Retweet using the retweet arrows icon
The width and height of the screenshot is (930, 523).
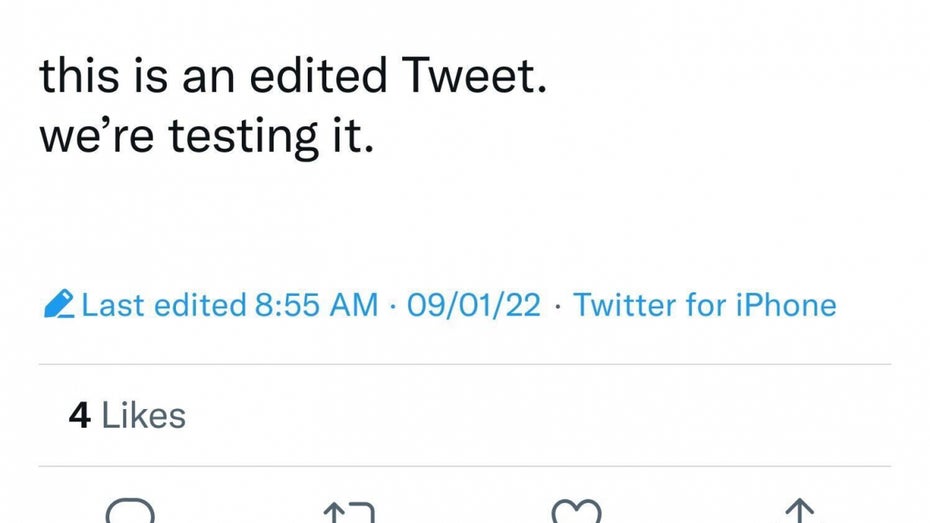click(x=349, y=513)
